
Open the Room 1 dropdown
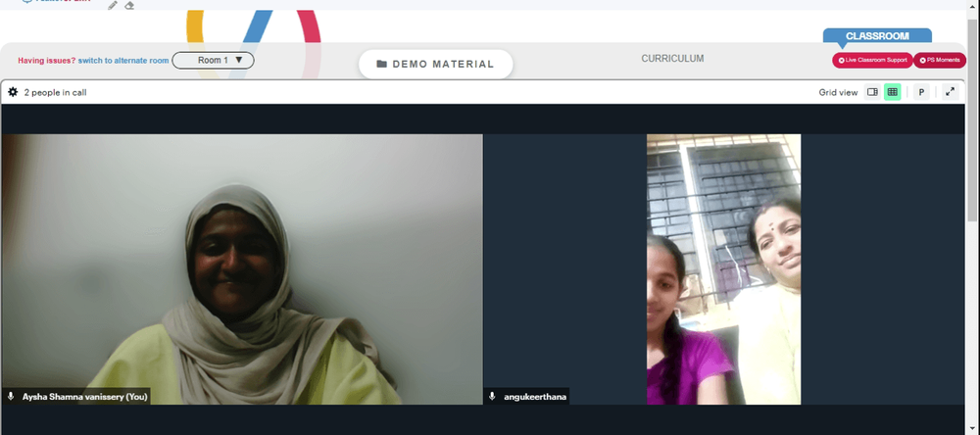[x=213, y=60]
